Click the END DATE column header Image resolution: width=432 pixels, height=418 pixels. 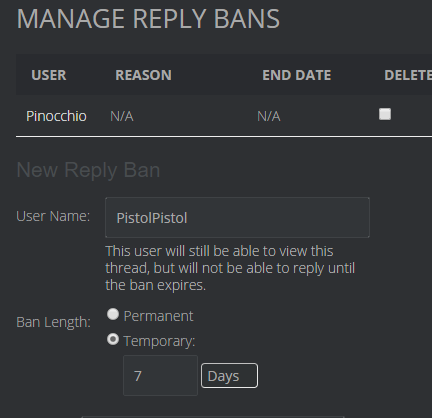tap(297, 75)
